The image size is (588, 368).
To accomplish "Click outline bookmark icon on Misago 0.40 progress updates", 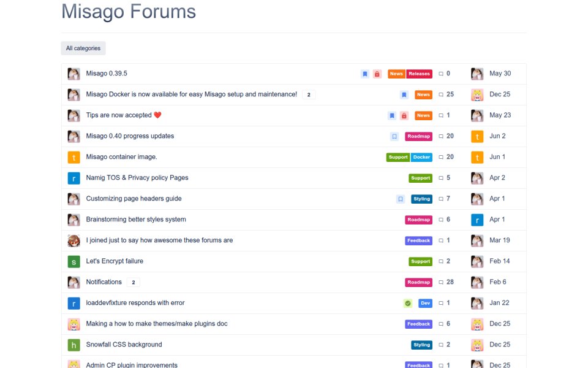I will pyautogui.click(x=394, y=136).
